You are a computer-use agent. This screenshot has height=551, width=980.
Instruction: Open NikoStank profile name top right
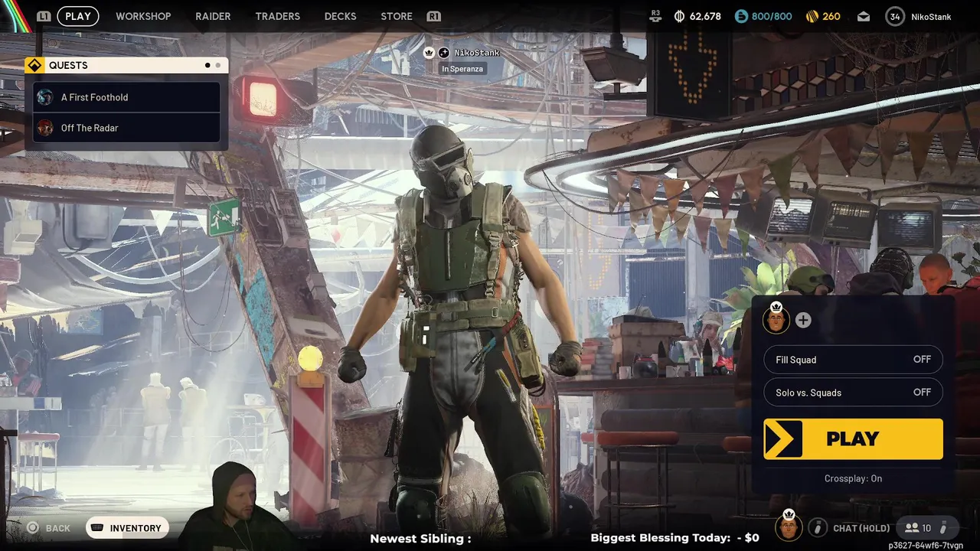click(931, 16)
